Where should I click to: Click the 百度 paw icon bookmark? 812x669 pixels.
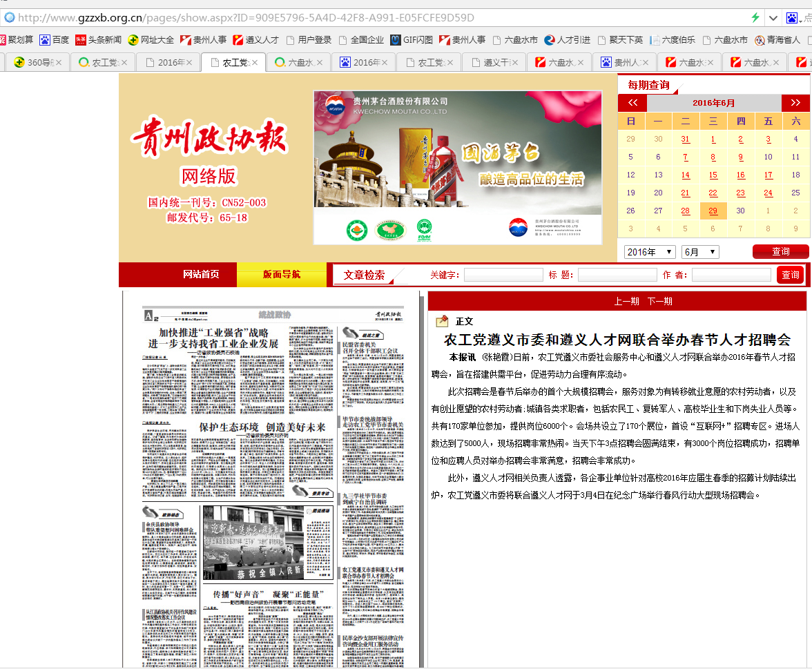tap(45, 40)
